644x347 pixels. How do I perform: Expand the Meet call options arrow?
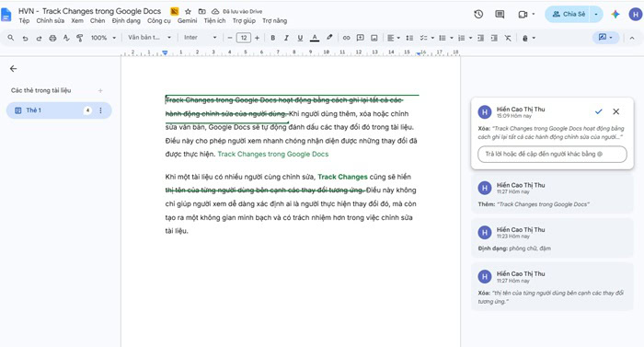pos(534,14)
